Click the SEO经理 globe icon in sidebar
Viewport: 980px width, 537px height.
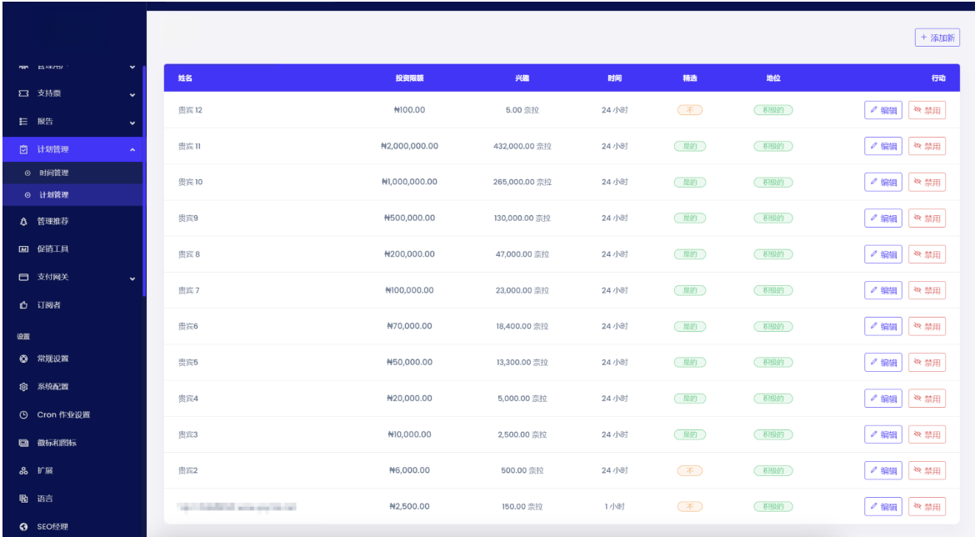[23, 527]
